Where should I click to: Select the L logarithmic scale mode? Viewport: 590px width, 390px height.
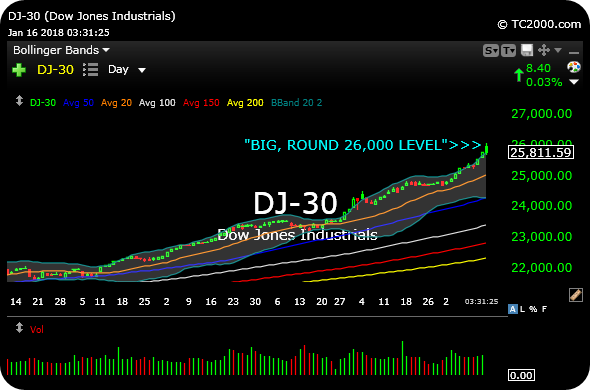pos(522,309)
